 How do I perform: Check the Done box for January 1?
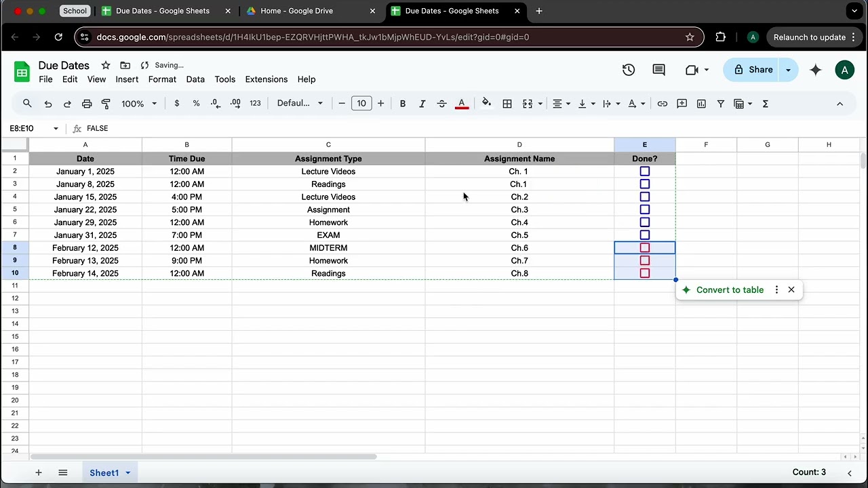645,171
